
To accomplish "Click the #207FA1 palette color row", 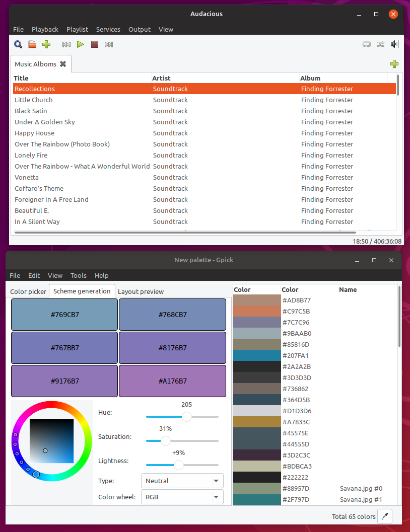I will 315,355.
